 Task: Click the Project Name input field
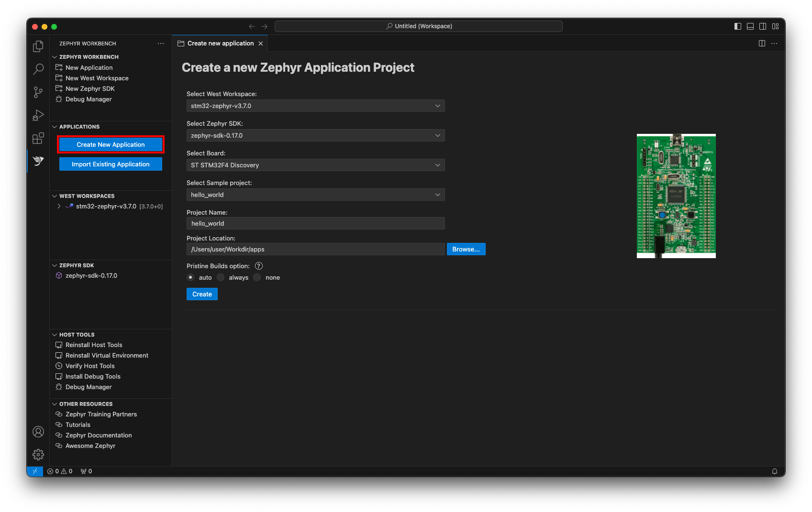tap(315, 223)
